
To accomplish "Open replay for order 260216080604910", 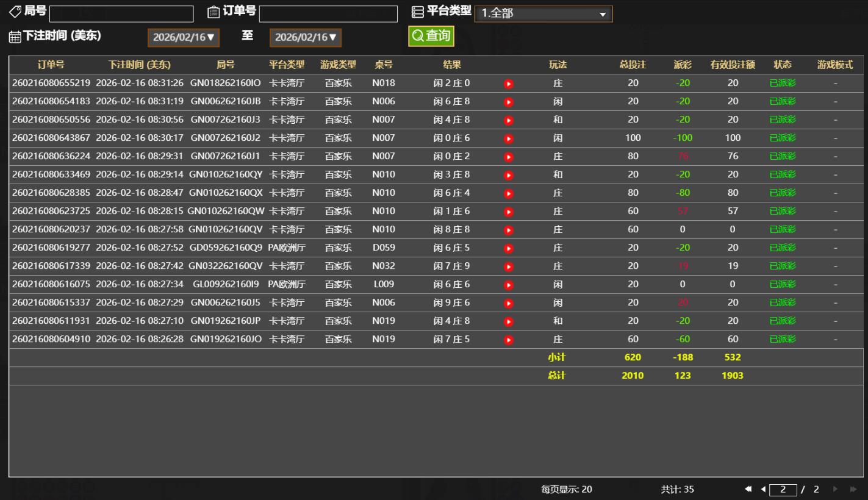I will 509,340.
